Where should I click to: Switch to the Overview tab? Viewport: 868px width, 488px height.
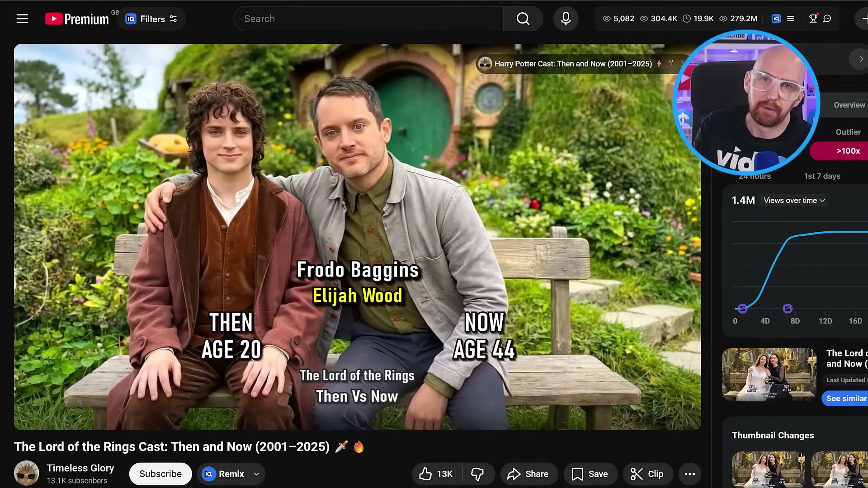pyautogui.click(x=849, y=105)
